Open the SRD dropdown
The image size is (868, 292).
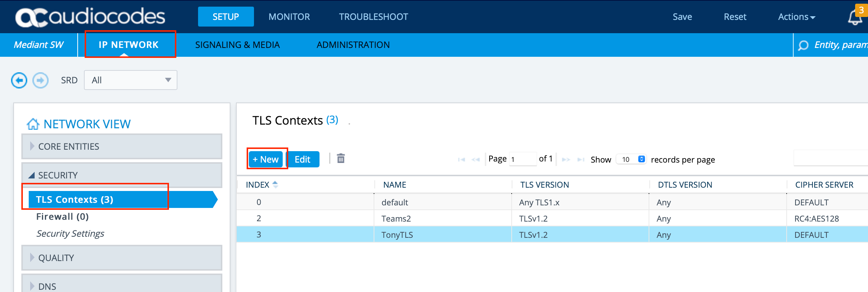coord(131,80)
